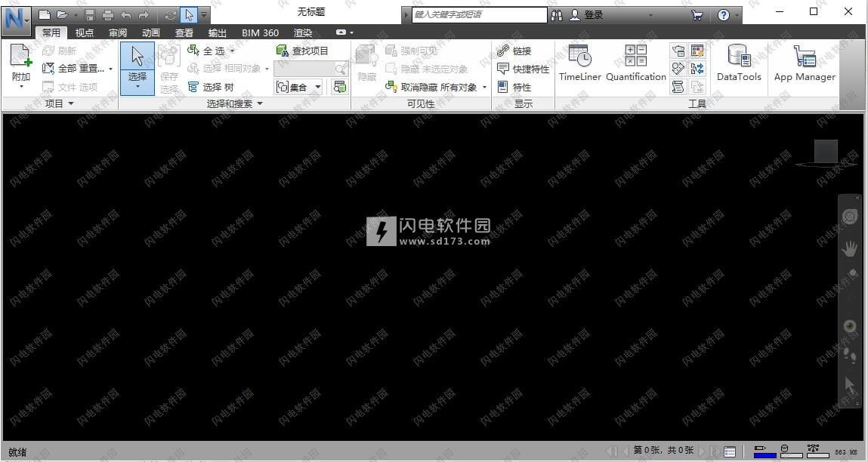Toggle the 特性 (Properties) window
The width and height of the screenshot is (868, 462).
coord(514,87)
